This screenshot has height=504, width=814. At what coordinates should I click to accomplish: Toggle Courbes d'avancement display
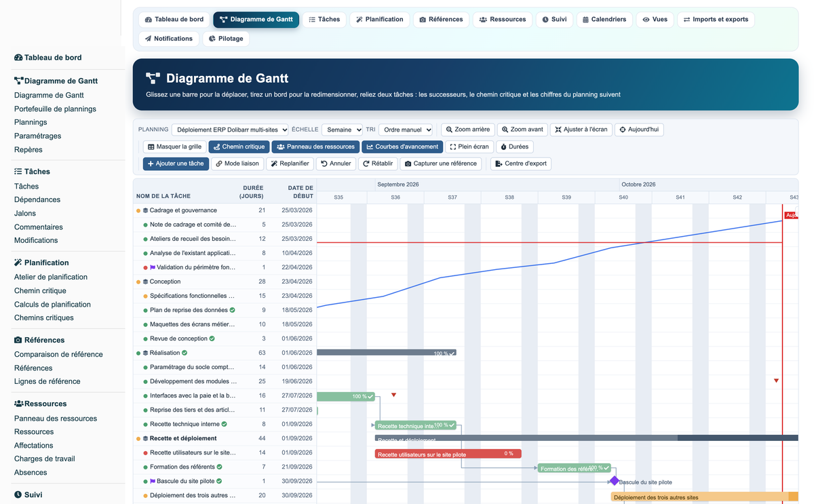point(402,147)
